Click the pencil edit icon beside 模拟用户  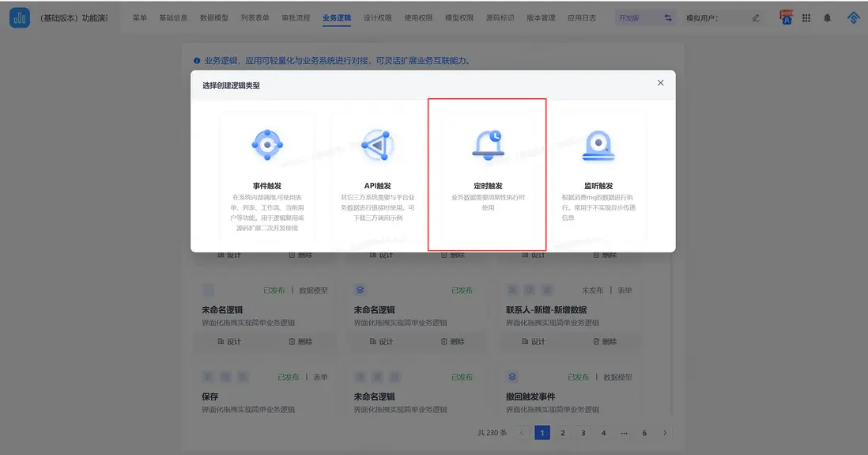[x=756, y=17]
